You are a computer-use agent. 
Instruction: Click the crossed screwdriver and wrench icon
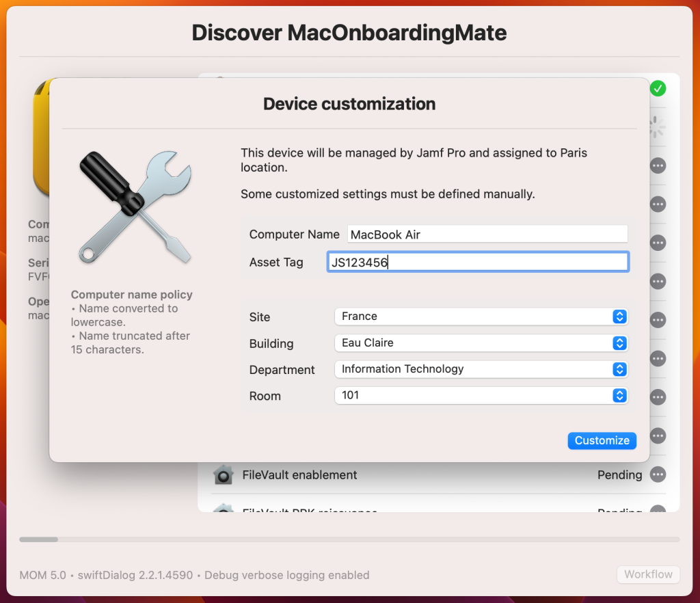click(x=135, y=207)
